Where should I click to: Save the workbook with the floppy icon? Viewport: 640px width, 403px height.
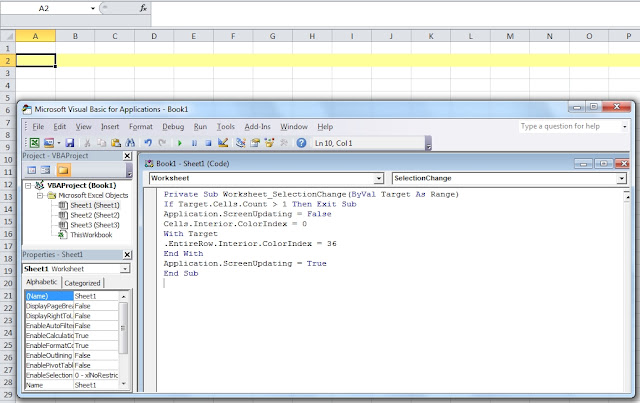coord(70,143)
